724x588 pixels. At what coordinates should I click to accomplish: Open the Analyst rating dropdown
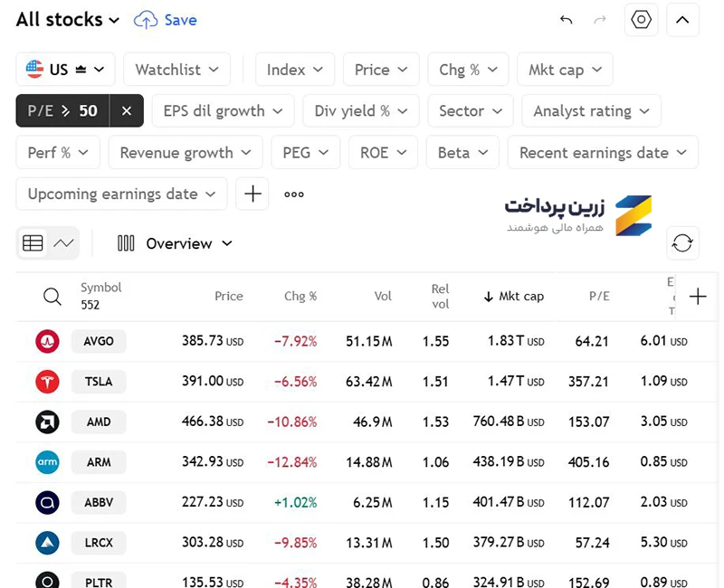[x=591, y=110]
